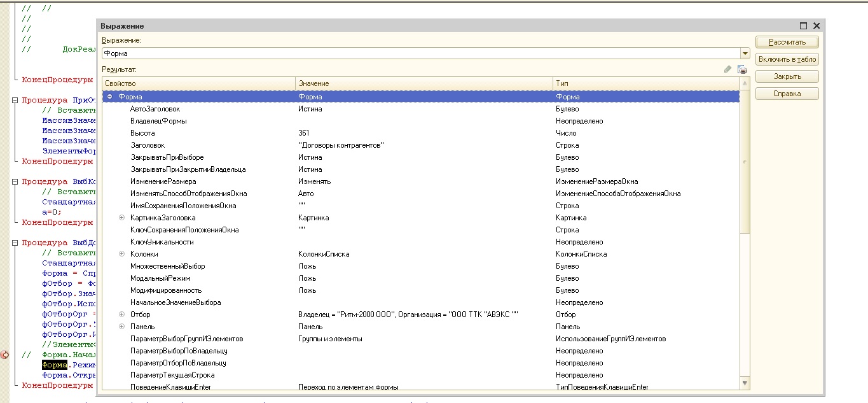Click the pencil edit icon above results
868x403 pixels.
pos(728,69)
